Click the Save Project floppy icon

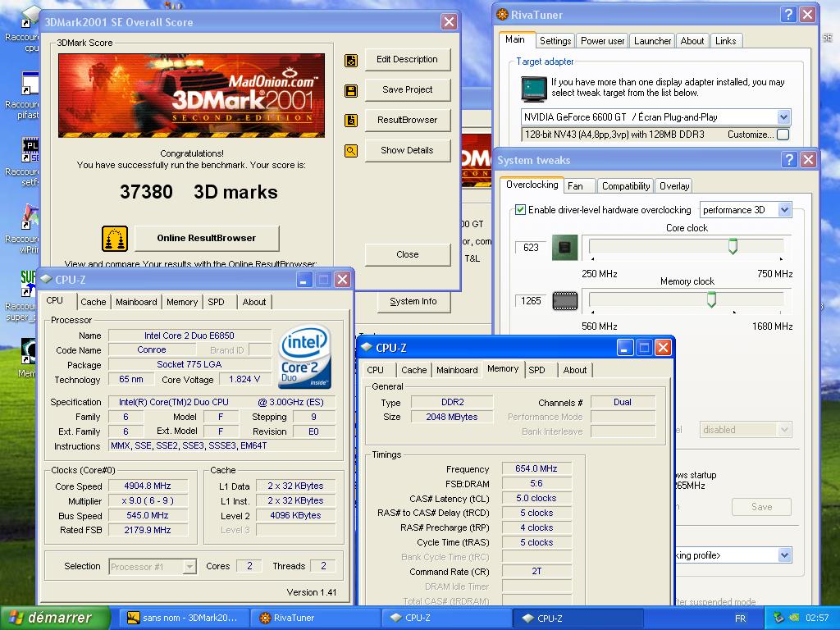(x=351, y=90)
